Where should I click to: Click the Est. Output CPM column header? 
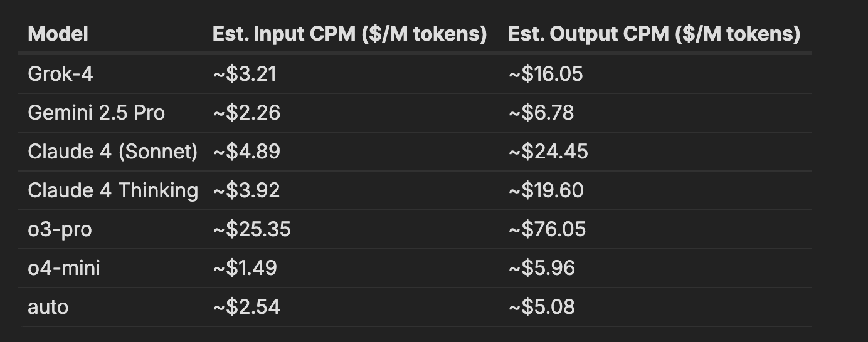pos(654,34)
